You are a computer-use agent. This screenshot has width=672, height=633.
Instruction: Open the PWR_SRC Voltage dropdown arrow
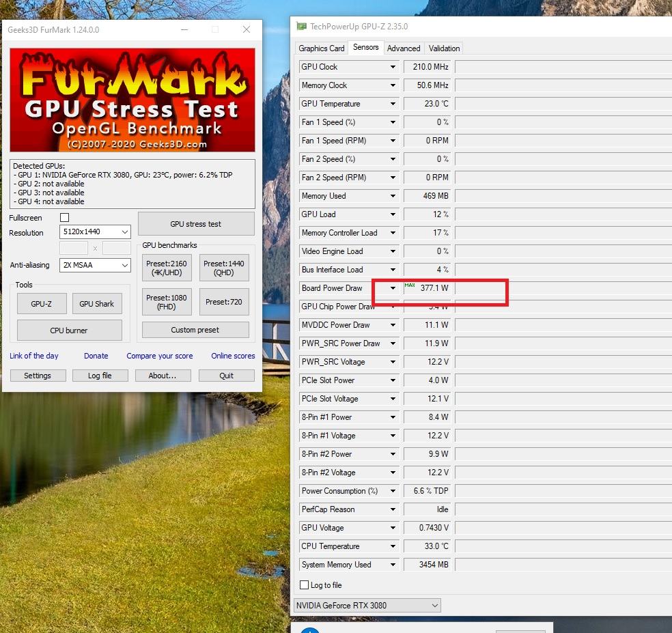coord(393,362)
